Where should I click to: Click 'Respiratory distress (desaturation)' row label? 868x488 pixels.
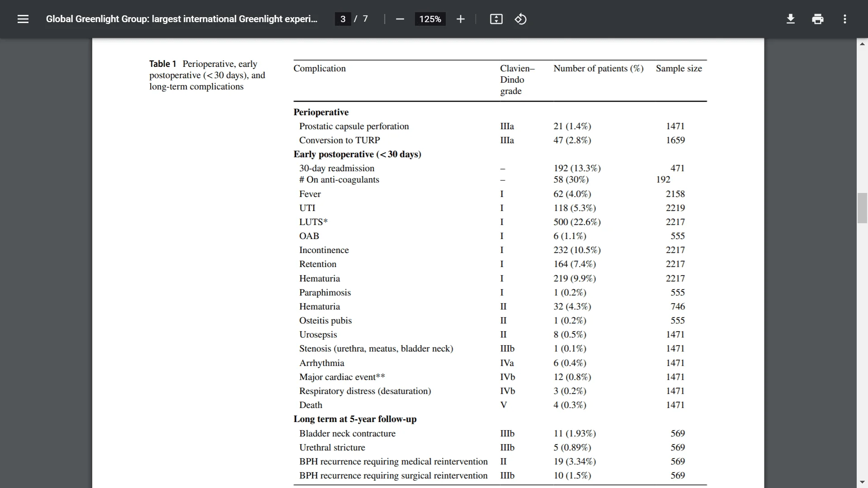tap(365, 391)
